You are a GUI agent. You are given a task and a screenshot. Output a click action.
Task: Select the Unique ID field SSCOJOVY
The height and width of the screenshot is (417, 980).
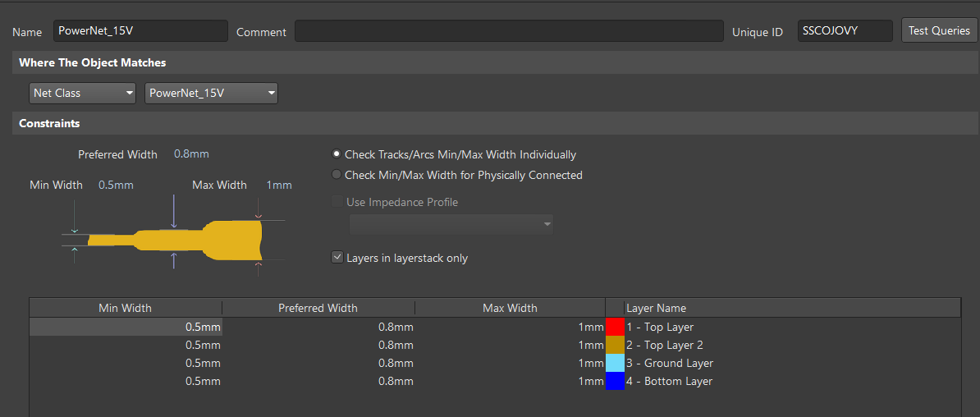[x=844, y=31]
